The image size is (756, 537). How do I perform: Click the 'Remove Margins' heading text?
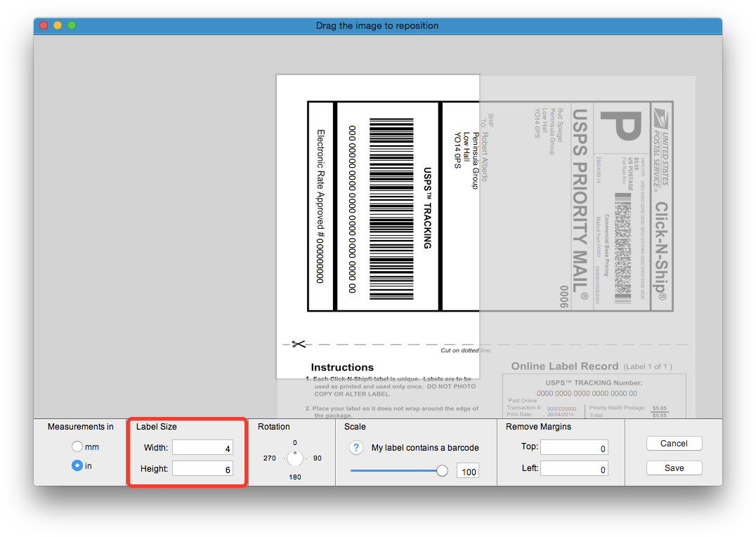(539, 427)
